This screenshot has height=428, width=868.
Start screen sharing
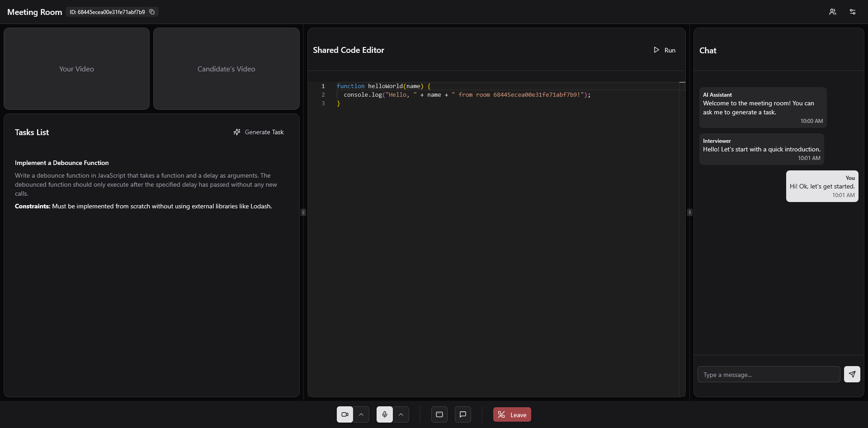coord(439,414)
